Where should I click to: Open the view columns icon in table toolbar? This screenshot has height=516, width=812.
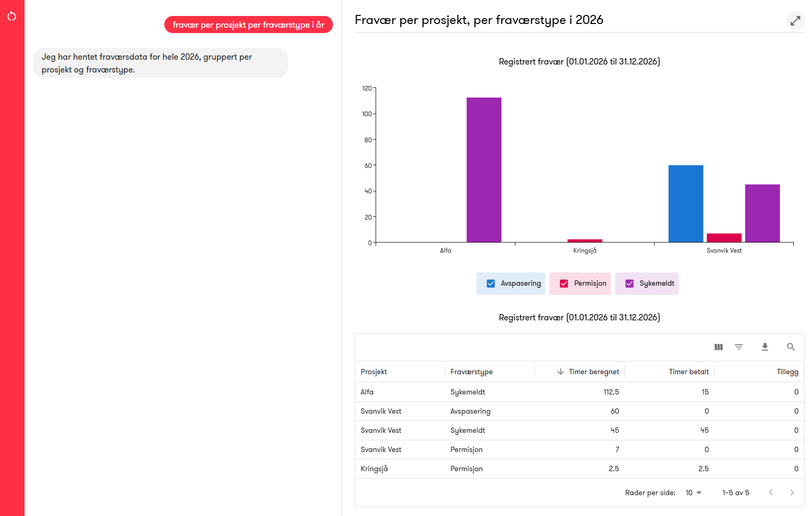point(719,347)
